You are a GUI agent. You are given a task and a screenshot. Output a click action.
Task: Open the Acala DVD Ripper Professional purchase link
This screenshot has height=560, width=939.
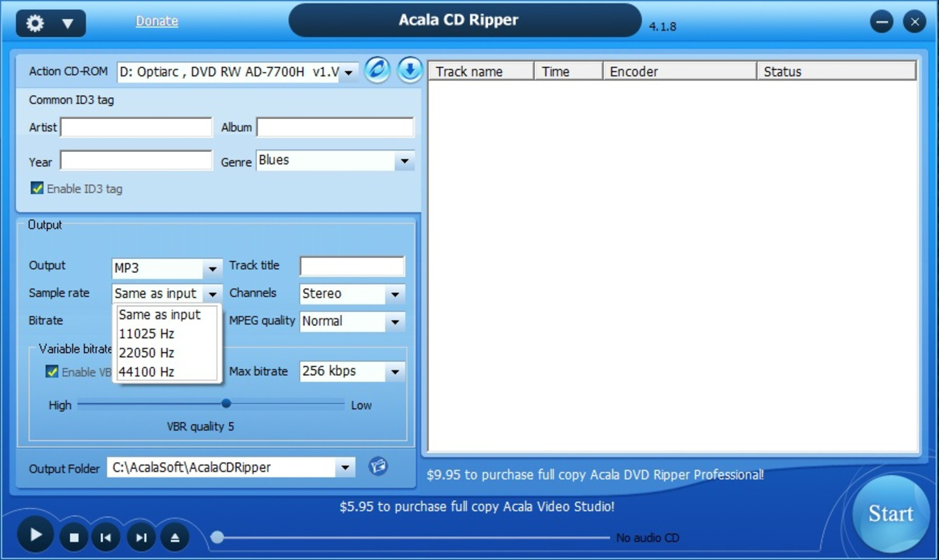[x=595, y=475]
